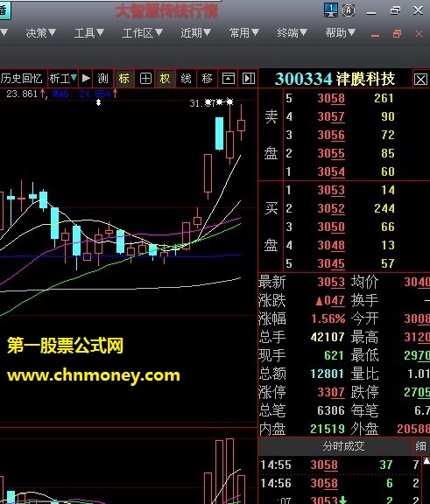This screenshot has width=430, height=504.
Task: Click the 细 detail button
Action: point(420,446)
